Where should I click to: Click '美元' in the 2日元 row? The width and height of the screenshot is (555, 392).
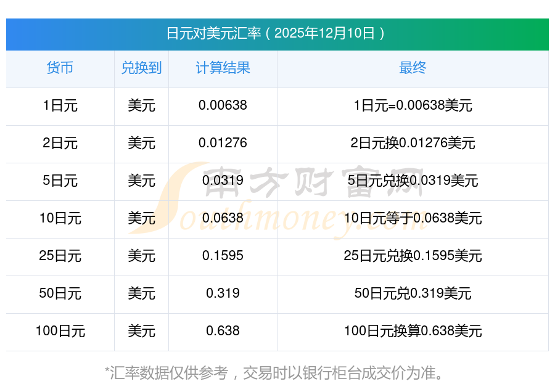[x=141, y=143]
